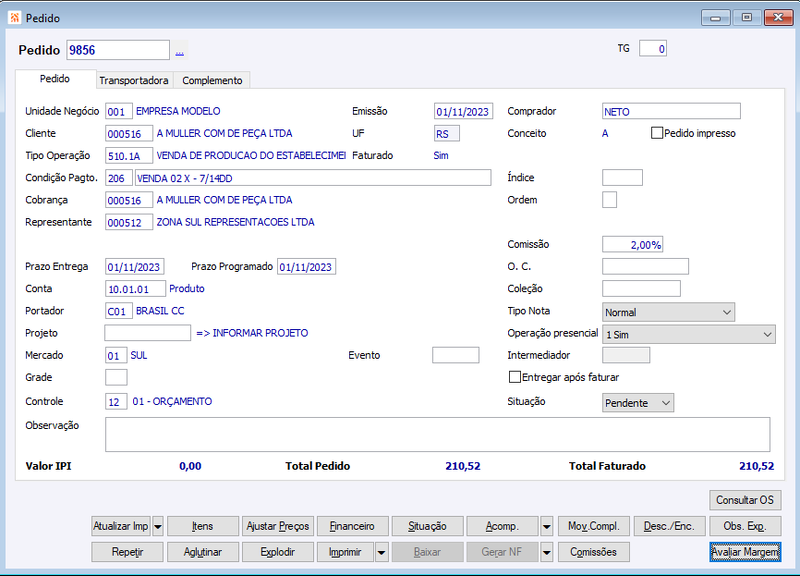Image resolution: width=800 pixels, height=576 pixels.
Task: Click the Portador code field C01
Action: (x=119, y=311)
